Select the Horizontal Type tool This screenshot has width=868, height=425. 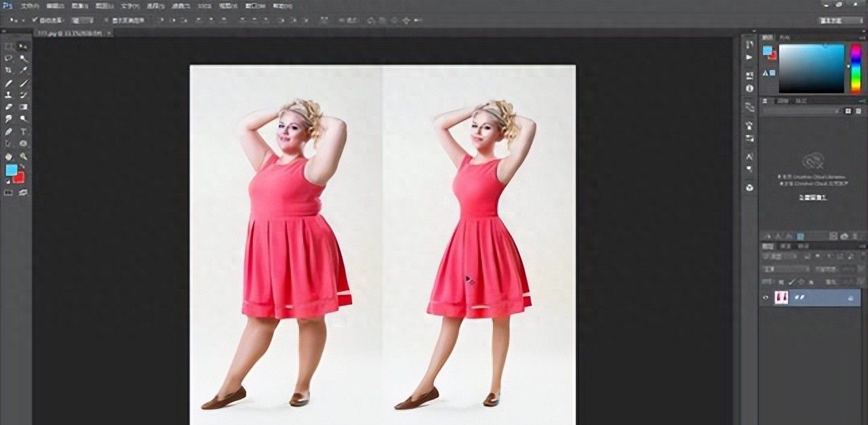pyautogui.click(x=24, y=131)
